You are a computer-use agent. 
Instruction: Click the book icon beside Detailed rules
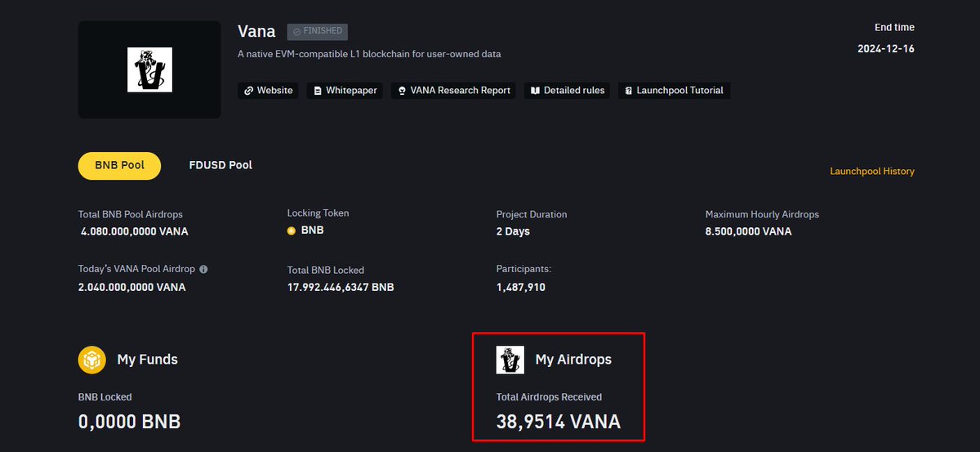coord(534,91)
